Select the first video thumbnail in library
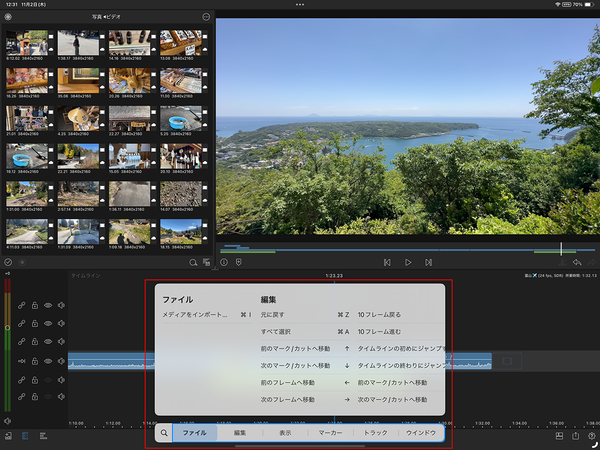 [25, 43]
